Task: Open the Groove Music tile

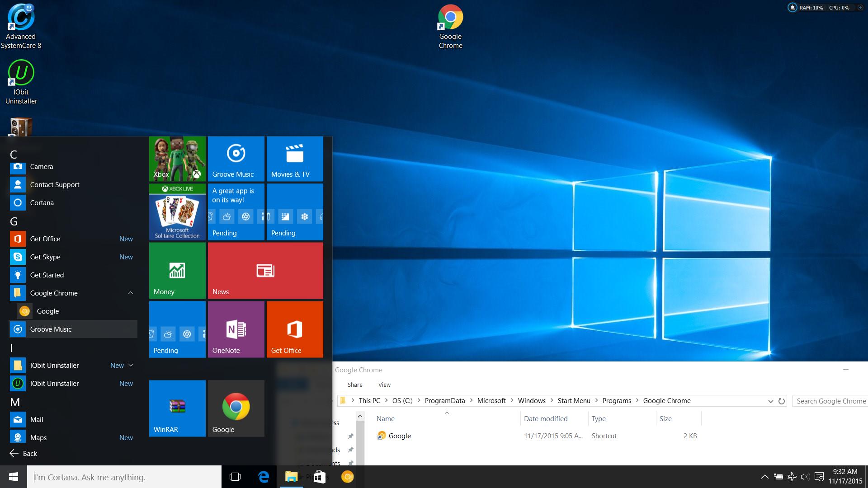Action: 236,158
